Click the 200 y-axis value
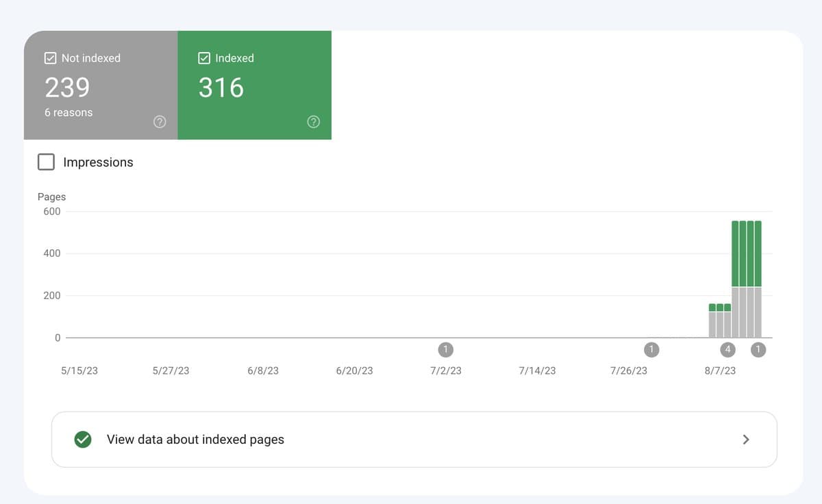822x504 pixels. (x=52, y=296)
